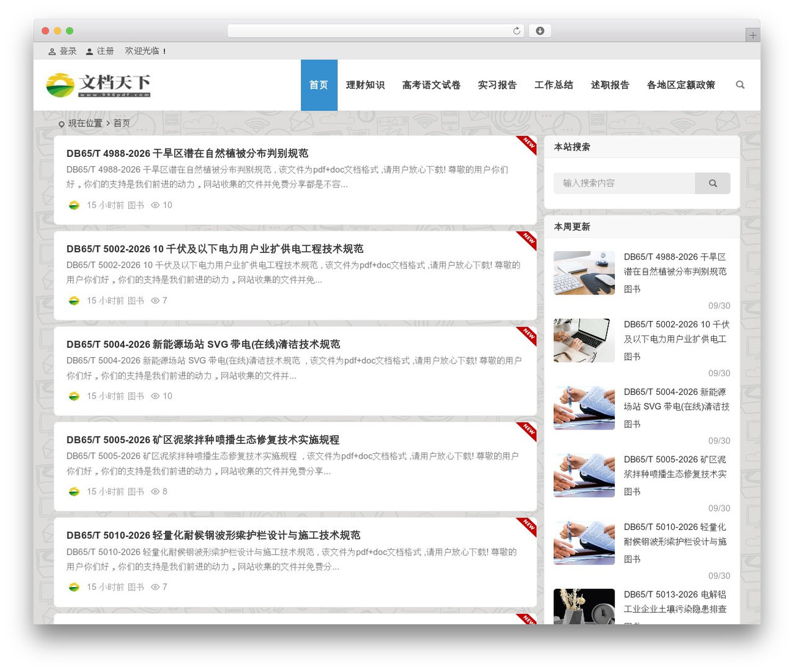Click the 文档天下 site logo
The width and height of the screenshot is (794, 672).
[99, 85]
